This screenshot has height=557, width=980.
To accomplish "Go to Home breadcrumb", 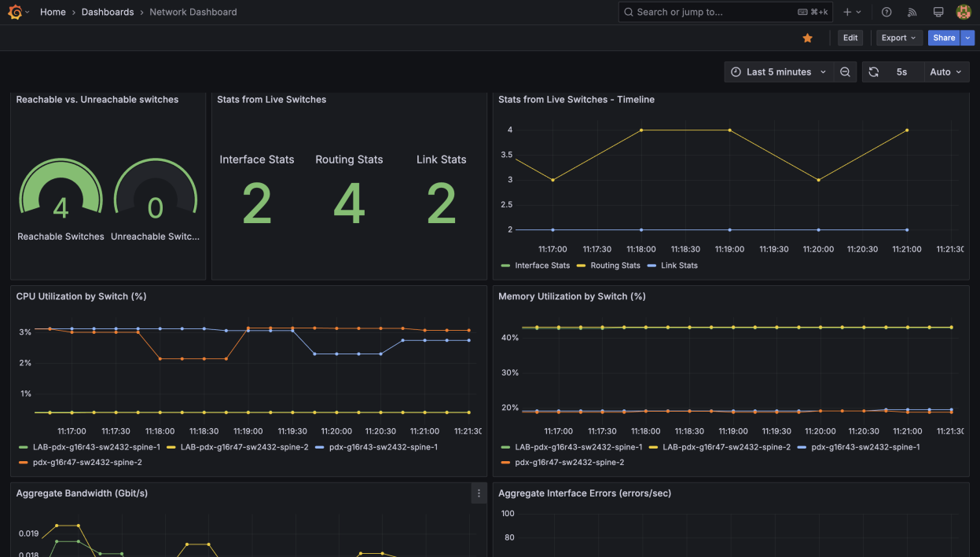I will pos(53,12).
